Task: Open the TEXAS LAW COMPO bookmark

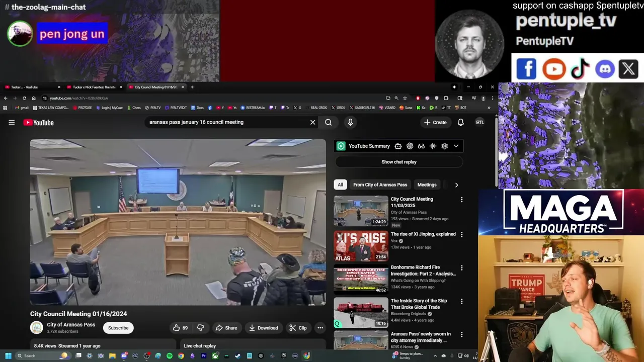Action: tap(50, 107)
